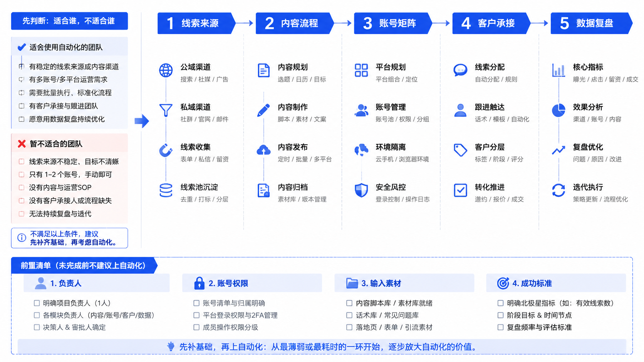Check the box for 落地页 / 表单 / 引流素材

coord(349,327)
